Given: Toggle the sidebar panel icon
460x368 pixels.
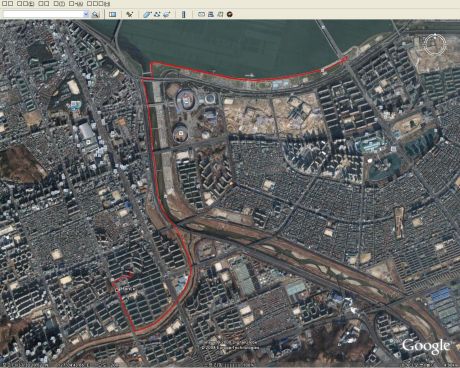Looking at the screenshot, I should 113,14.
